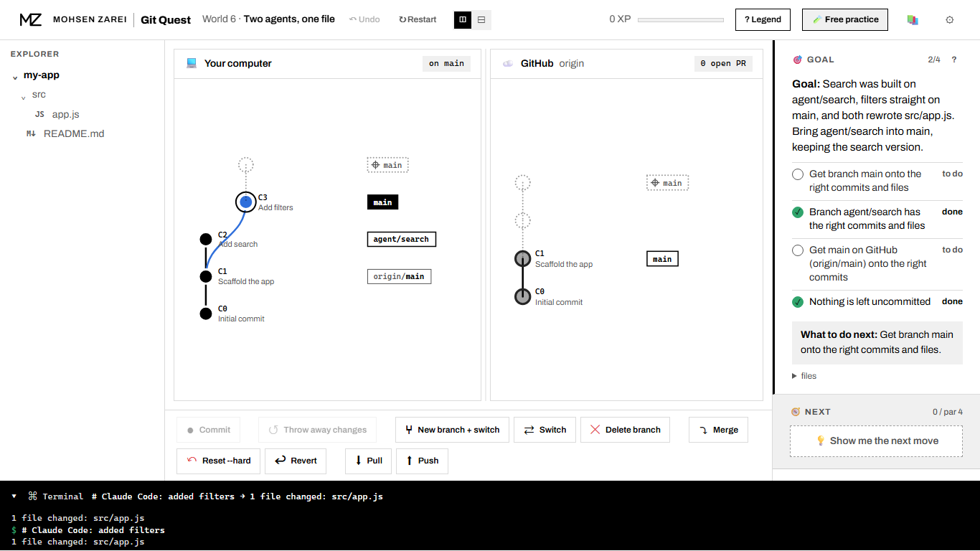Click the goal help question mark

click(954, 60)
